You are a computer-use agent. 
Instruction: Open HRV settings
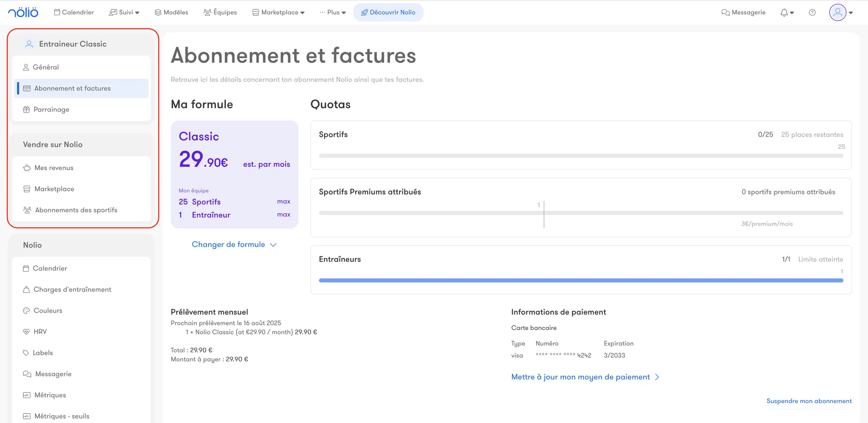[81, 332]
